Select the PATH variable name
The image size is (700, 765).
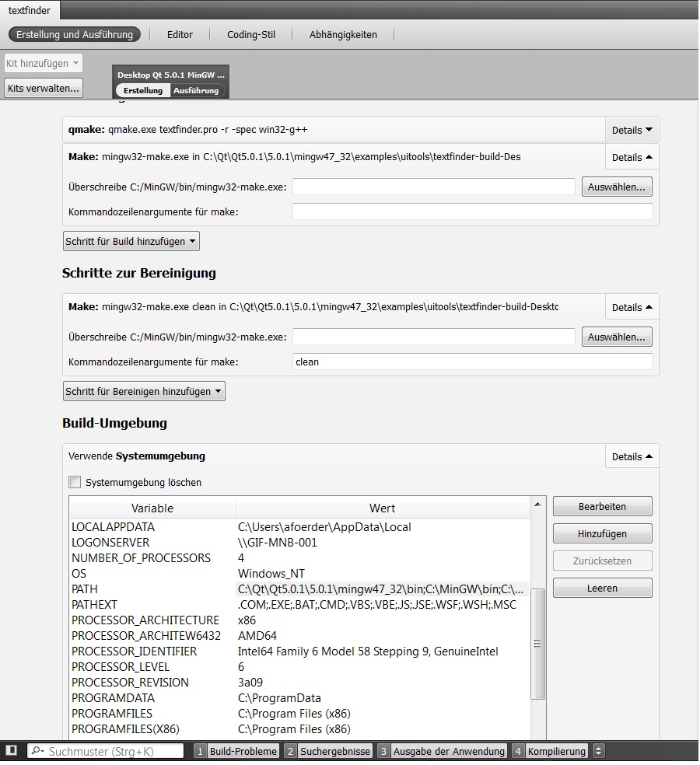click(85, 589)
